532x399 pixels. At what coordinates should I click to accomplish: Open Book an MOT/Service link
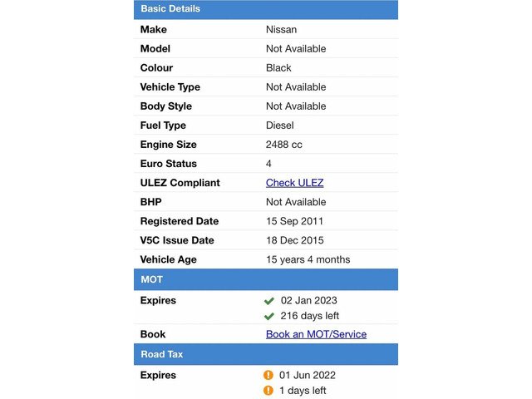(x=316, y=334)
